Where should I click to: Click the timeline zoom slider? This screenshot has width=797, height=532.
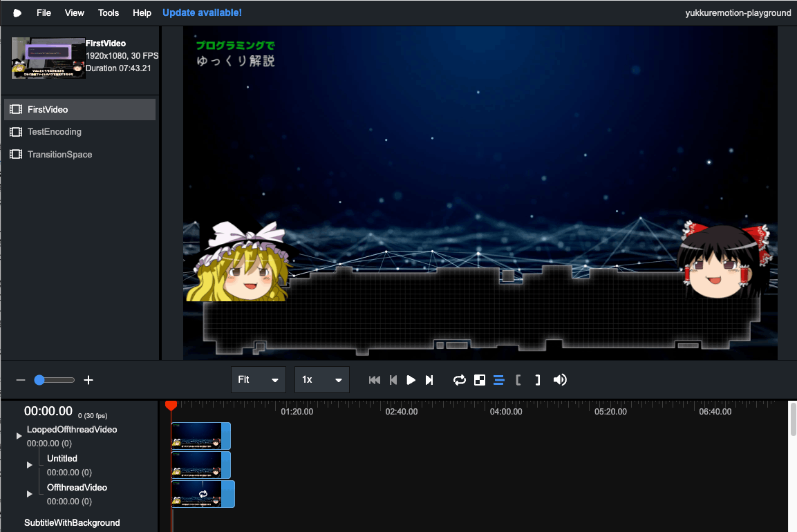coord(55,380)
